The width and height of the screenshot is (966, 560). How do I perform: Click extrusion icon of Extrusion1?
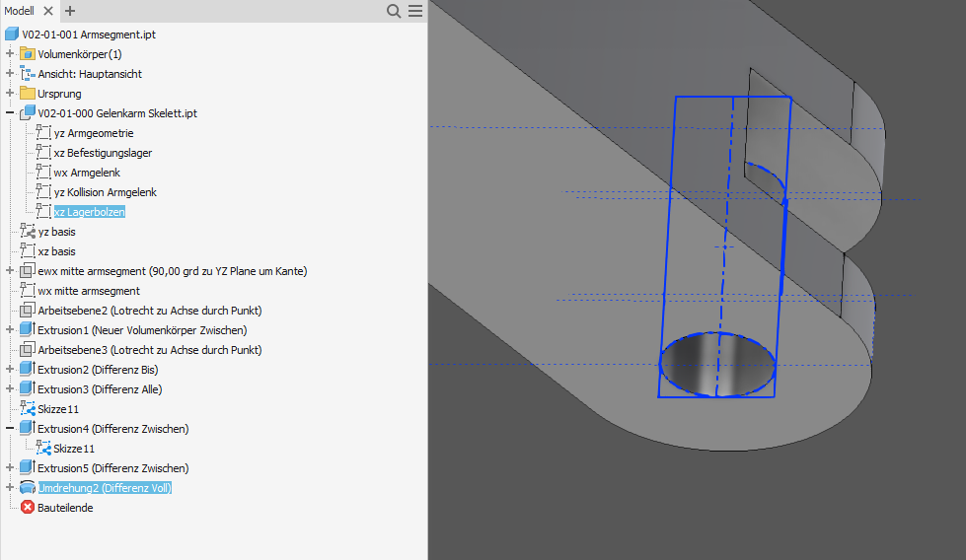[x=27, y=329]
